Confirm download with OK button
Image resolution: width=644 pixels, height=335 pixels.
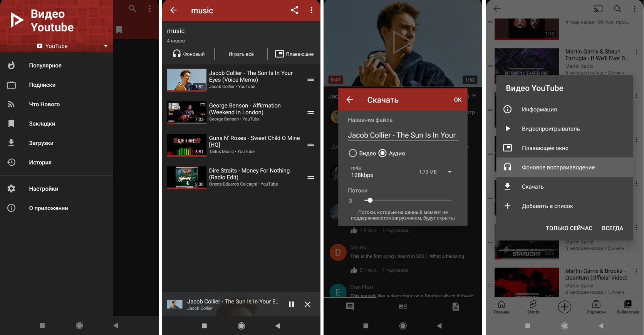pos(458,100)
